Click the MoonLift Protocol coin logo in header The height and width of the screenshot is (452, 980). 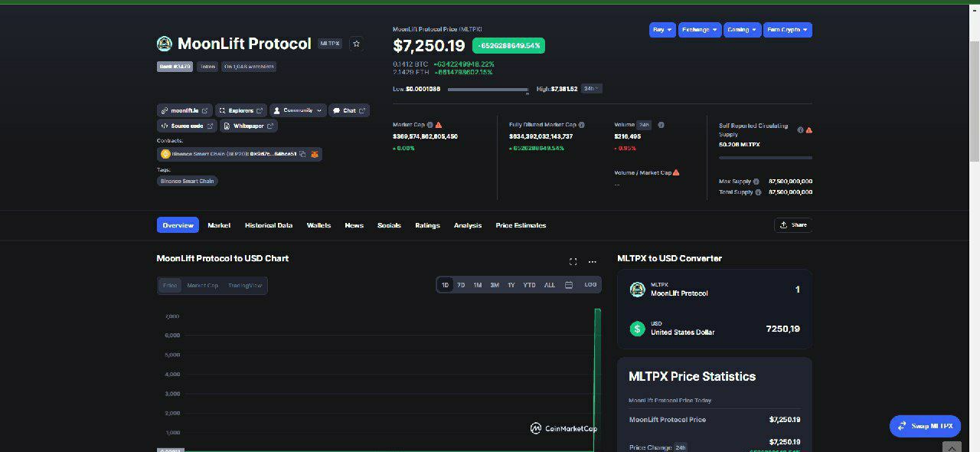[x=164, y=44]
